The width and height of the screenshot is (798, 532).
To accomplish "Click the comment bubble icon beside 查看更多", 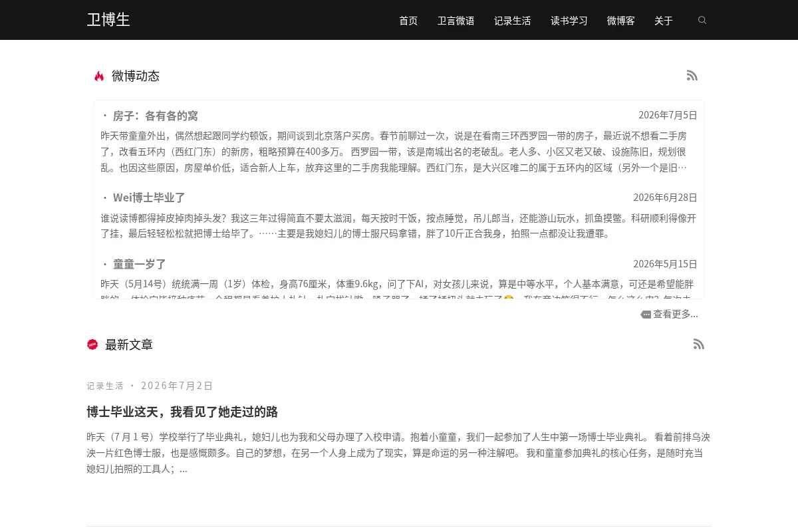I will point(646,315).
